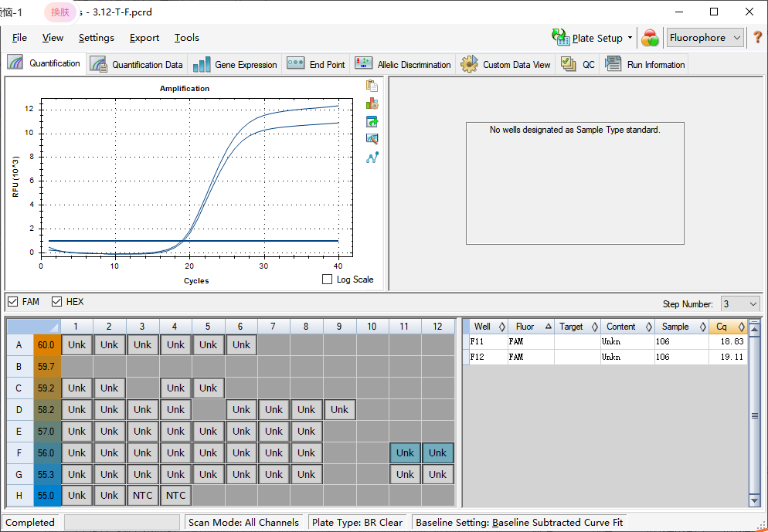This screenshot has height=532, width=768.
Task: Click the chart settings magnifier icon
Action: 372,139
